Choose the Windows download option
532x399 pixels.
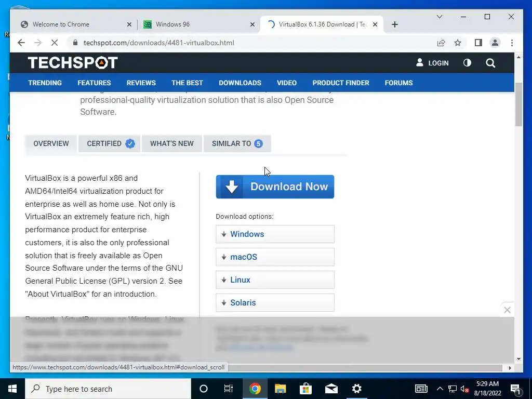[x=275, y=234]
